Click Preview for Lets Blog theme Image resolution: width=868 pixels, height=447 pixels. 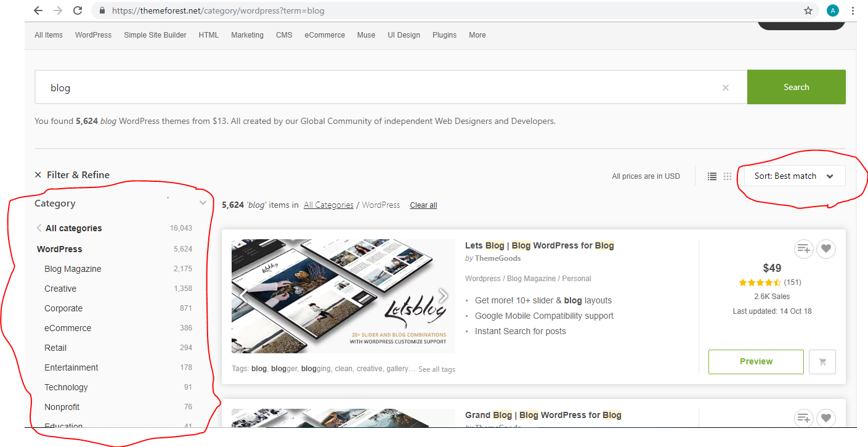[x=756, y=362]
